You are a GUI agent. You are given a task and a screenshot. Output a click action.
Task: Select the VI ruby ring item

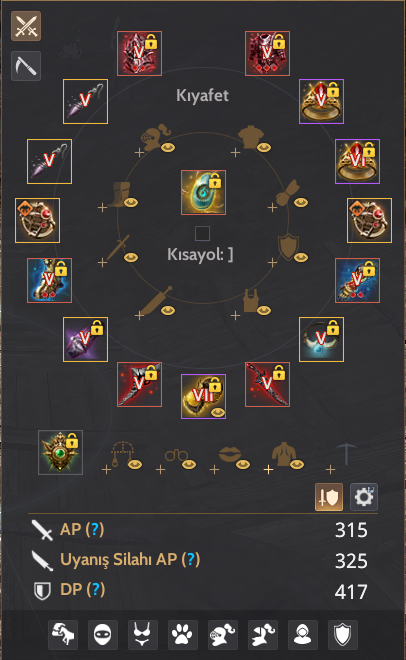pyautogui.click(x=358, y=161)
